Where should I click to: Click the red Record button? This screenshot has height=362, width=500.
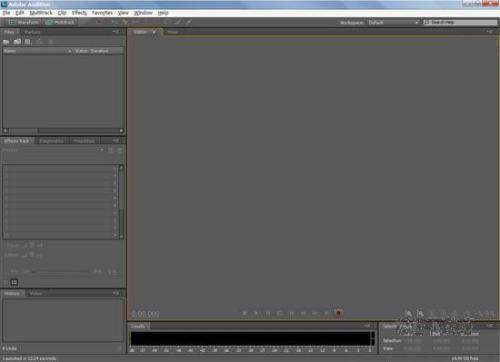pos(339,313)
